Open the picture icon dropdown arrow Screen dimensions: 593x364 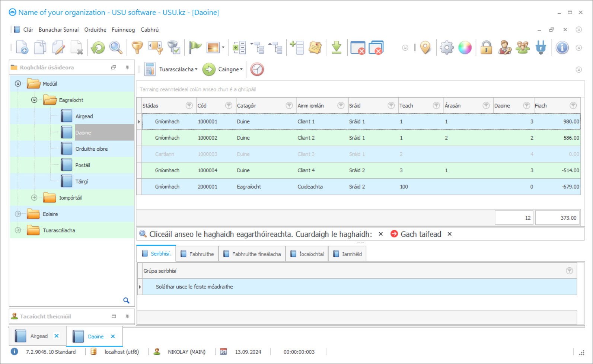pos(223,48)
